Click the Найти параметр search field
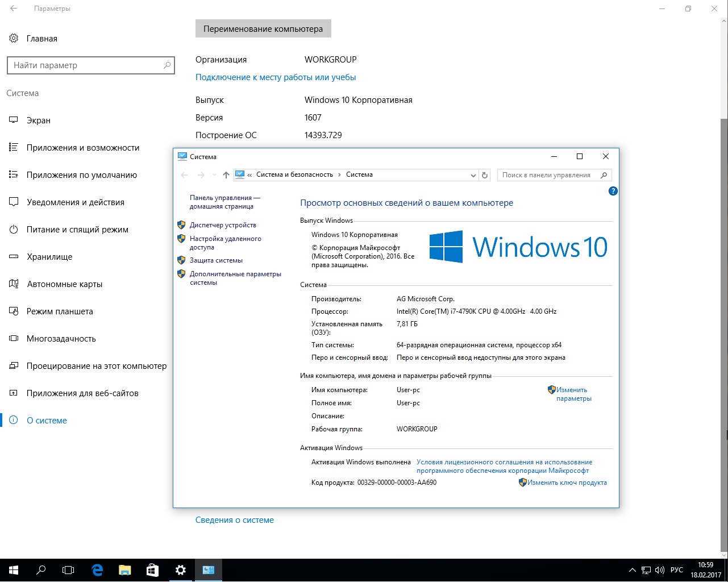 click(x=91, y=65)
